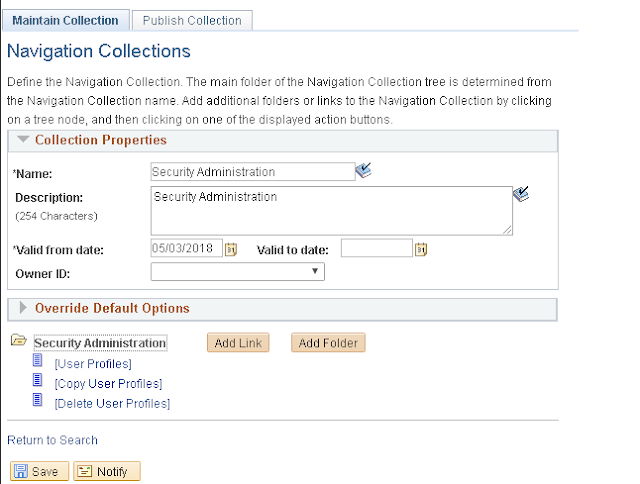Click the Notify button
The height and width of the screenshot is (484, 640).
[x=107, y=471]
